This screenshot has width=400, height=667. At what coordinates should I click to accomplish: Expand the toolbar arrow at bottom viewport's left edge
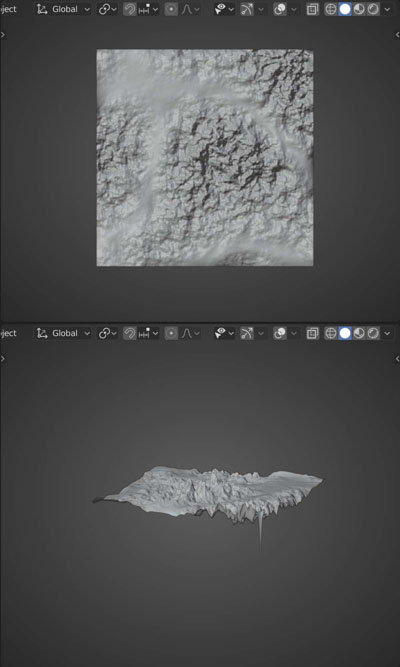(x=3, y=359)
